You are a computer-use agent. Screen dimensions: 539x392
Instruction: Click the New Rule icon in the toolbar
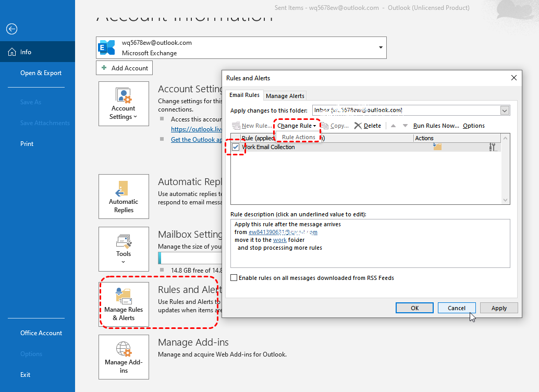[236, 126]
